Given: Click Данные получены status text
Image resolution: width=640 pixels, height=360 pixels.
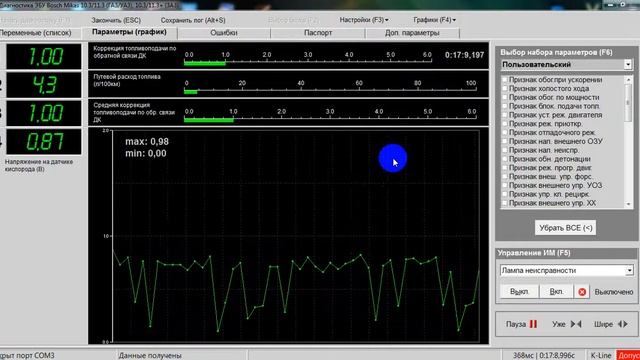Looking at the screenshot, I should coord(150,356).
